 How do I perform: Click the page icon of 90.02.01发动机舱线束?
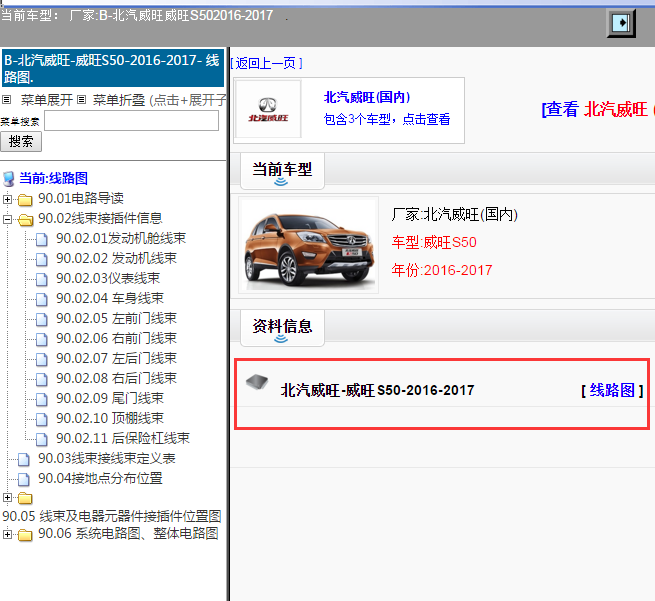[x=41, y=239]
